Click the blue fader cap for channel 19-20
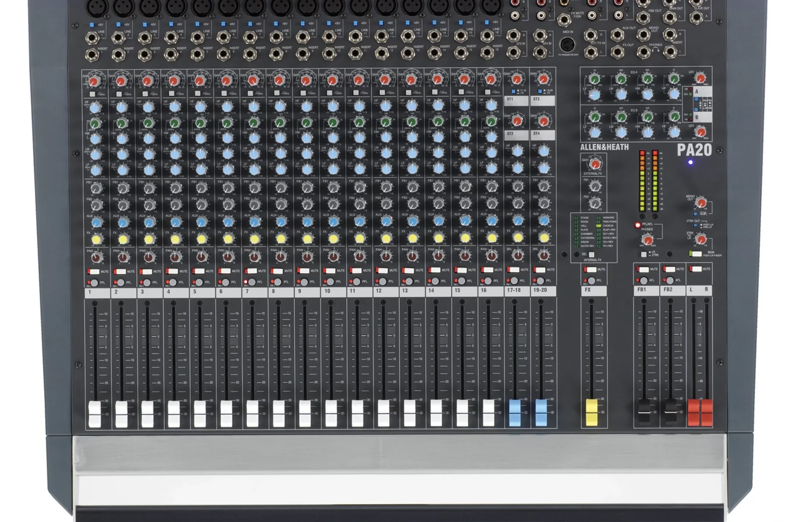Viewport: 812px width, 522px height. [541, 412]
